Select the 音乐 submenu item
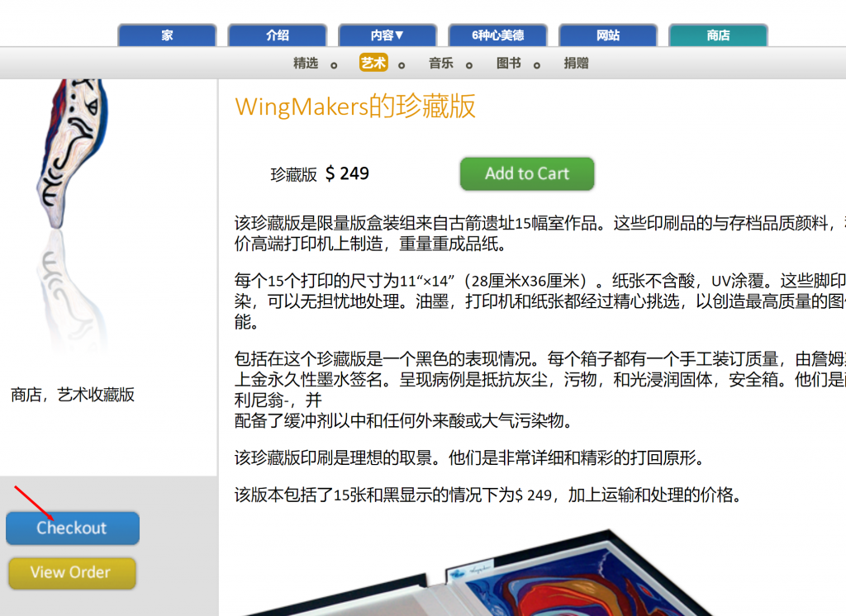This screenshot has width=846, height=616. pos(441,63)
